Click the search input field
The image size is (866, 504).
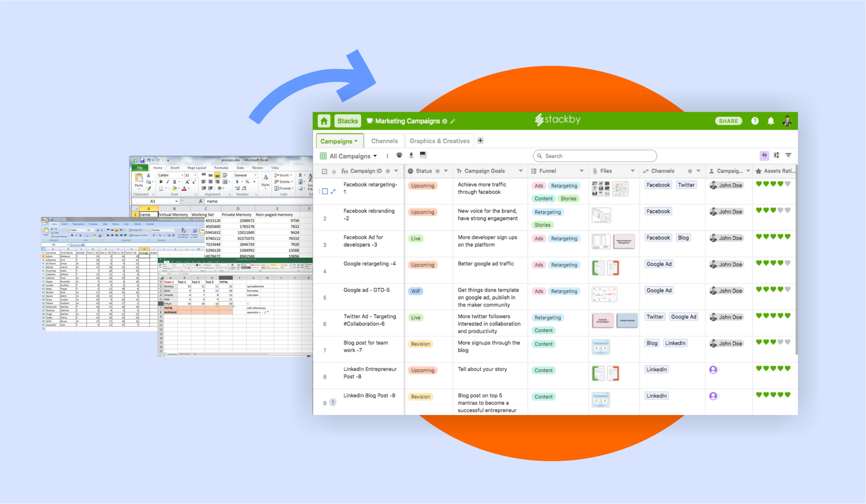[595, 155]
